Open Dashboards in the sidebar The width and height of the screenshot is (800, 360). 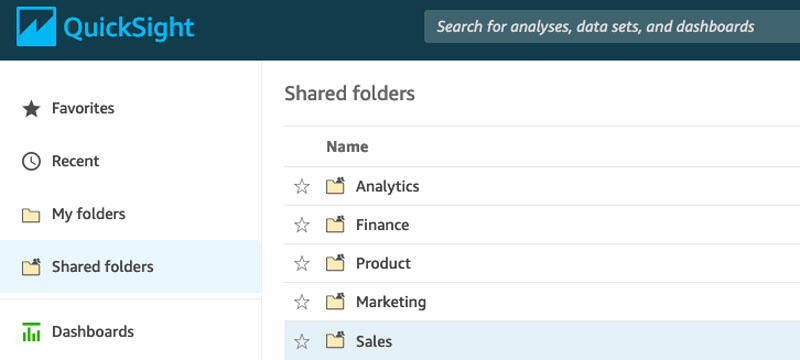[x=131, y=332]
